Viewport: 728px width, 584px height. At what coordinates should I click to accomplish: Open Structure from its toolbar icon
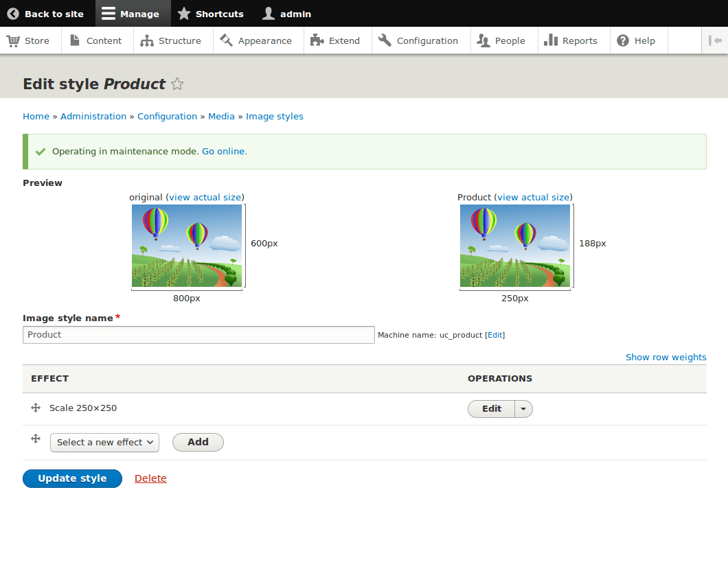click(146, 40)
